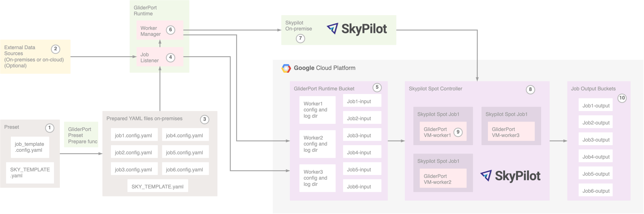644x214 pixels.
Task: Select Job4-output bucket
Action: tap(595, 156)
